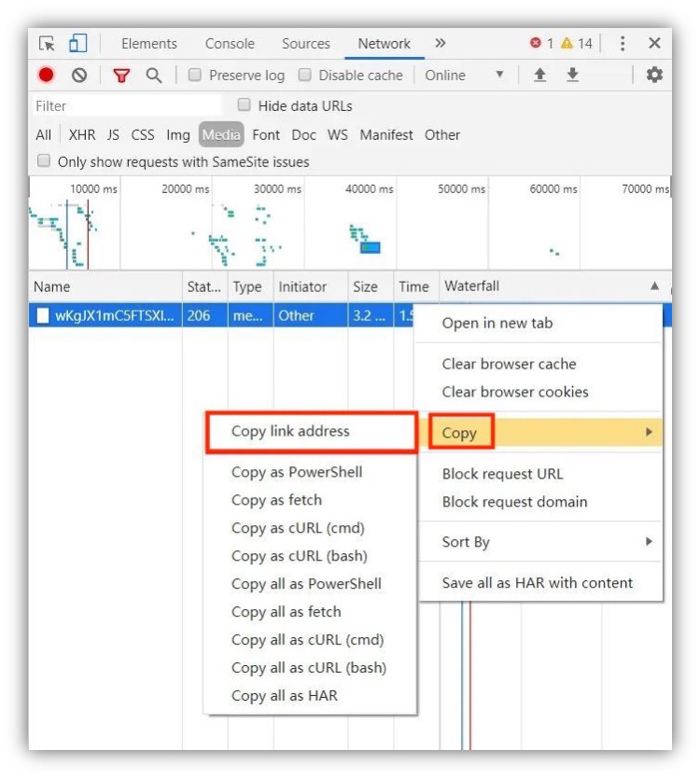The image size is (700, 778).
Task: Select the Network tab
Action: (x=384, y=44)
